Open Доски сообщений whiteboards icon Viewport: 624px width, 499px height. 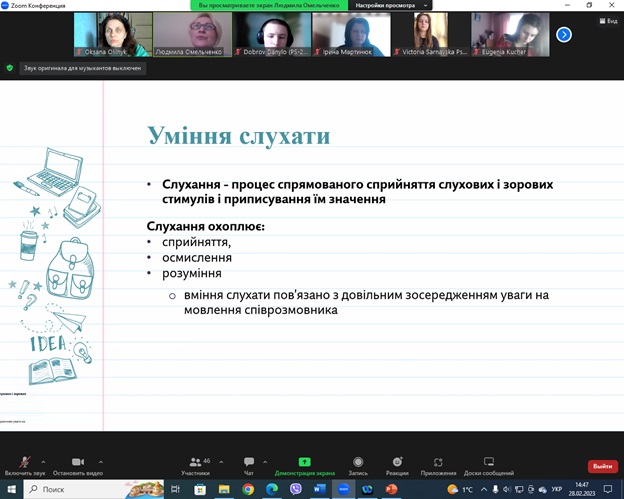(488, 464)
